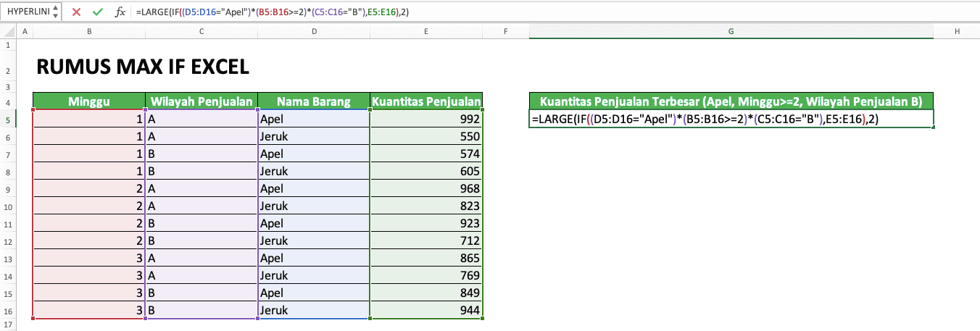980x331 pixels.
Task: Select the cell with value 712
Action: click(426, 240)
